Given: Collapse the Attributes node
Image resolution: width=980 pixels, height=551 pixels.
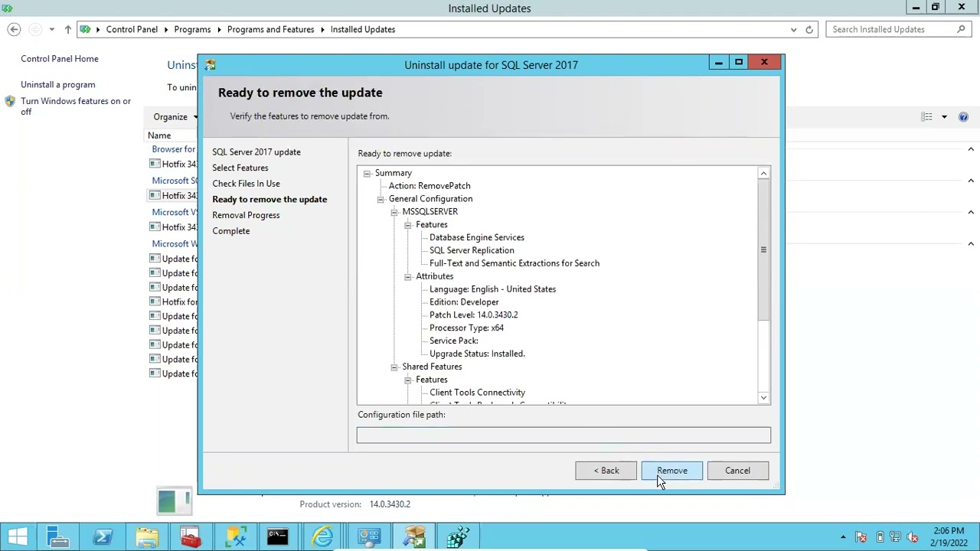Looking at the screenshot, I should pos(408,276).
